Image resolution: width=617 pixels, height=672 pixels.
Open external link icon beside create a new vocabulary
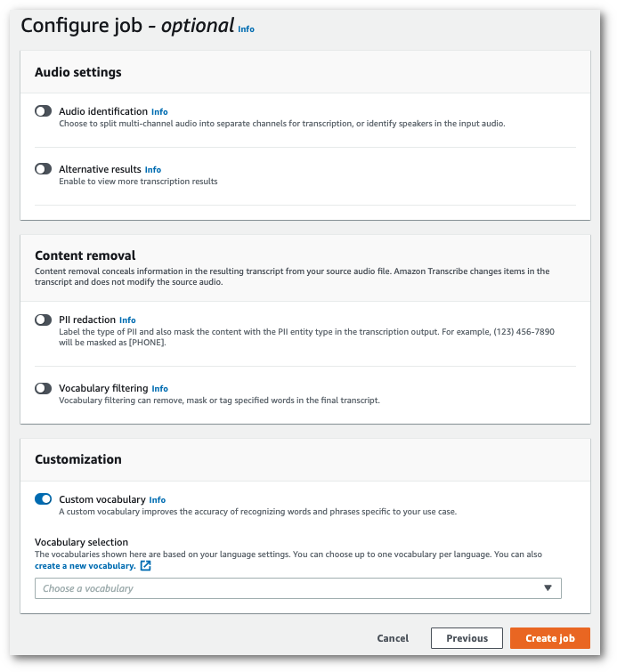point(146,566)
